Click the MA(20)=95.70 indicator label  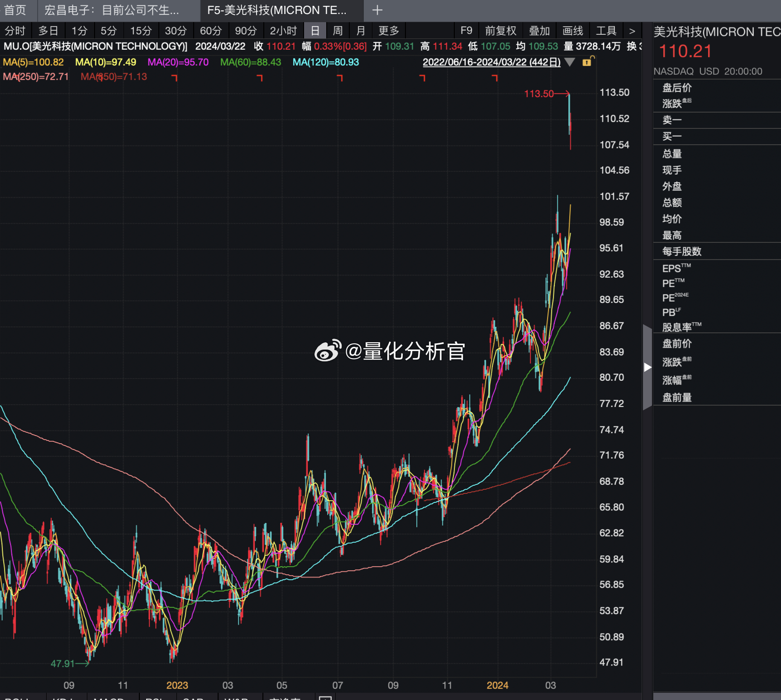[178, 62]
